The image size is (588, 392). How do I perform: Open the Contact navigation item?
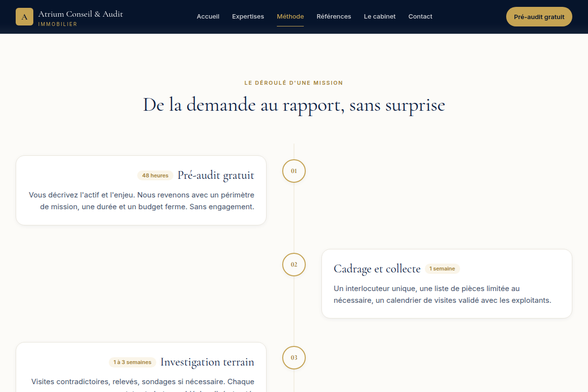pyautogui.click(x=420, y=17)
